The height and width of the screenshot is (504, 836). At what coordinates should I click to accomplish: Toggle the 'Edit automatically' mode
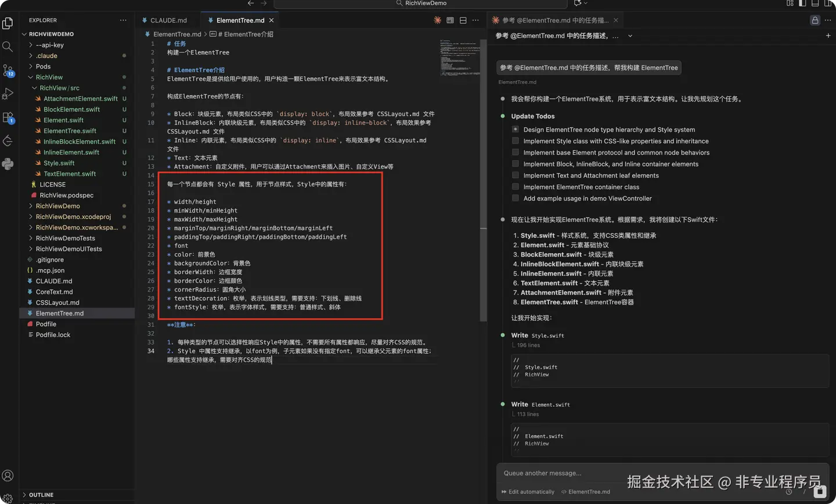click(528, 492)
